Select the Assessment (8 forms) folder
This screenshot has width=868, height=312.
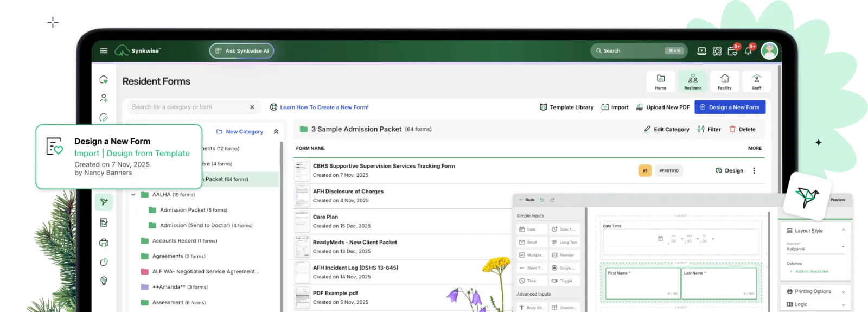(x=173, y=303)
